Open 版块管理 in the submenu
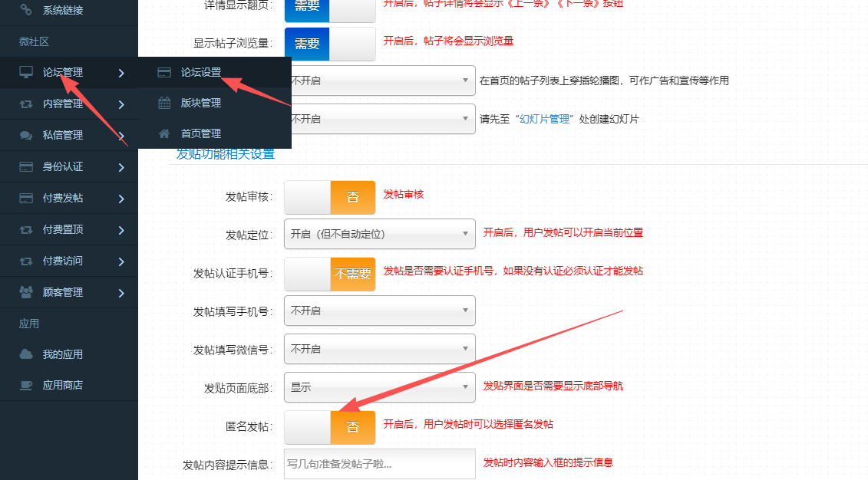This screenshot has height=480, width=868. pos(200,103)
